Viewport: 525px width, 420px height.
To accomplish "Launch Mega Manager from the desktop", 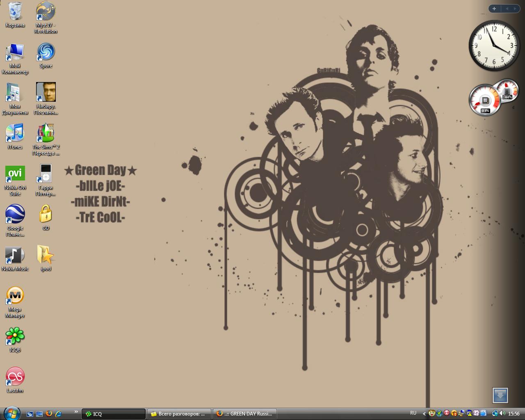I will point(15,302).
